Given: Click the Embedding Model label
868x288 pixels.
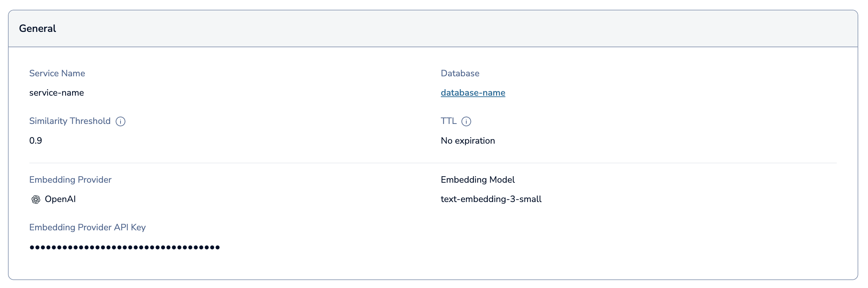Looking at the screenshot, I should [477, 180].
